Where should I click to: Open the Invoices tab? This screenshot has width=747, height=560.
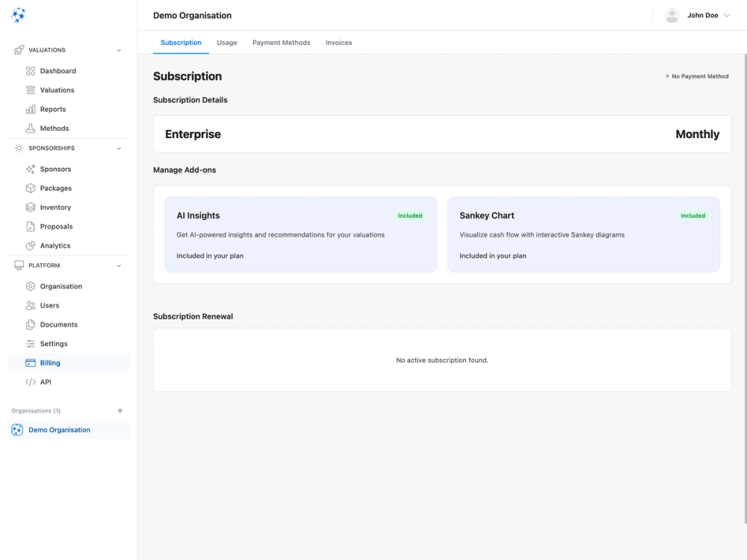pos(338,43)
